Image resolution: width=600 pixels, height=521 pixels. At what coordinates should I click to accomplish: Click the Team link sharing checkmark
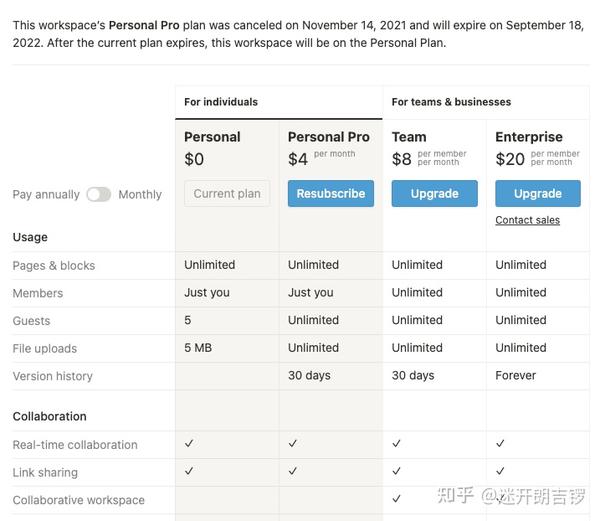[x=397, y=471]
